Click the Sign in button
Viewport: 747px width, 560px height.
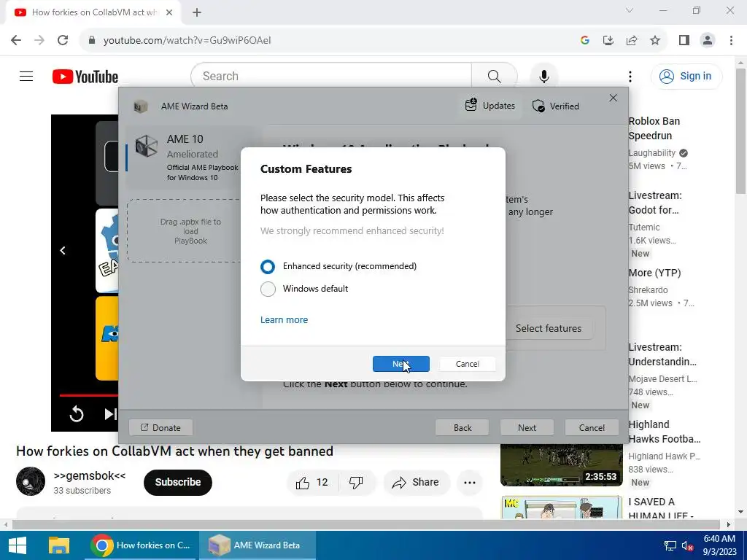pos(686,76)
